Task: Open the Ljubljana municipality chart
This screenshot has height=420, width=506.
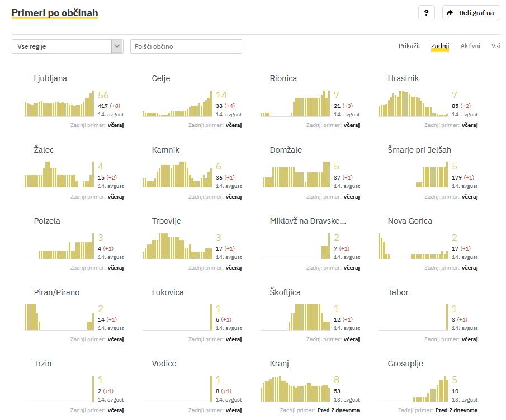Action: point(59,105)
